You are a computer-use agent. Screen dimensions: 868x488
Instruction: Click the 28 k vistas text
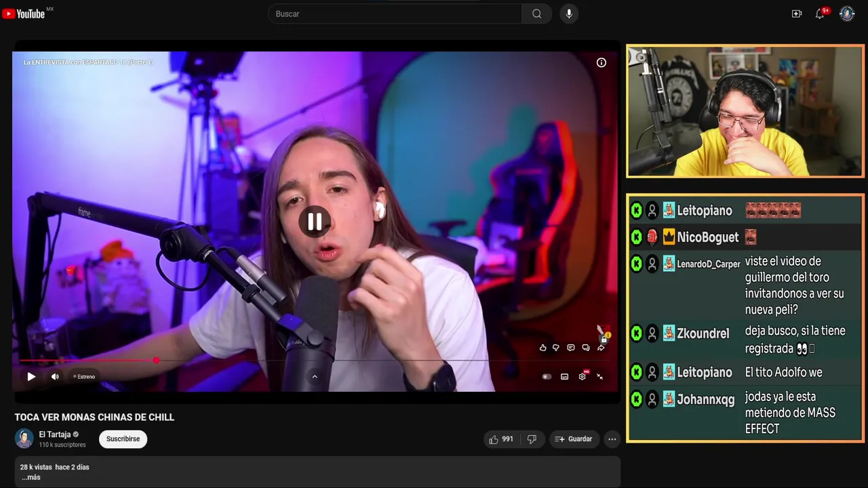pos(36,467)
